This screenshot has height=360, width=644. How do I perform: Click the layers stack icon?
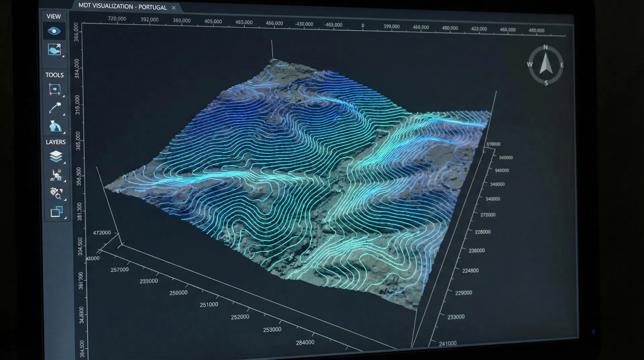pos(56,156)
